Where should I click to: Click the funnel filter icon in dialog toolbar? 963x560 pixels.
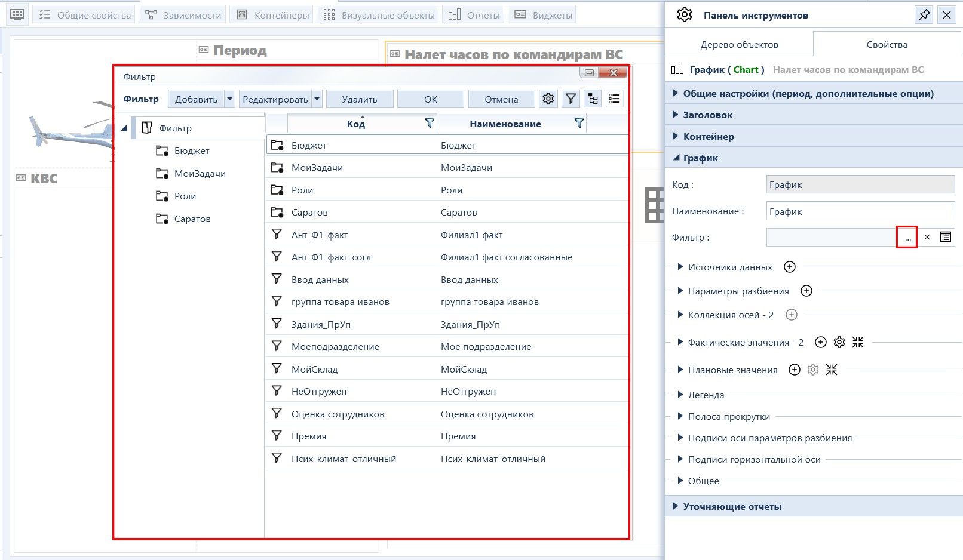[x=571, y=99]
